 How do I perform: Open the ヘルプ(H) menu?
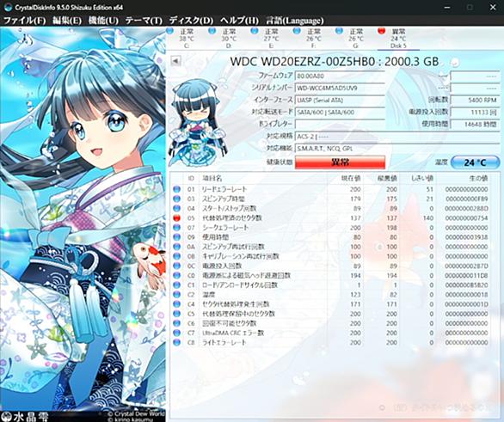(239, 21)
